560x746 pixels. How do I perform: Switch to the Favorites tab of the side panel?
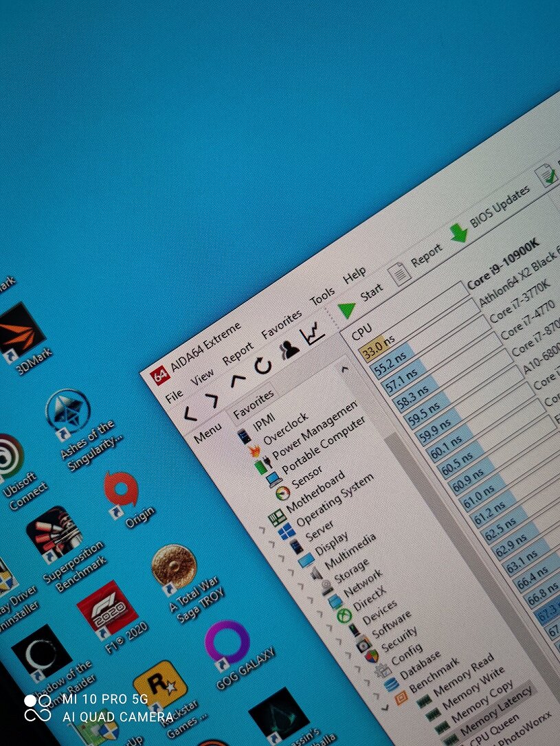pyautogui.click(x=253, y=404)
